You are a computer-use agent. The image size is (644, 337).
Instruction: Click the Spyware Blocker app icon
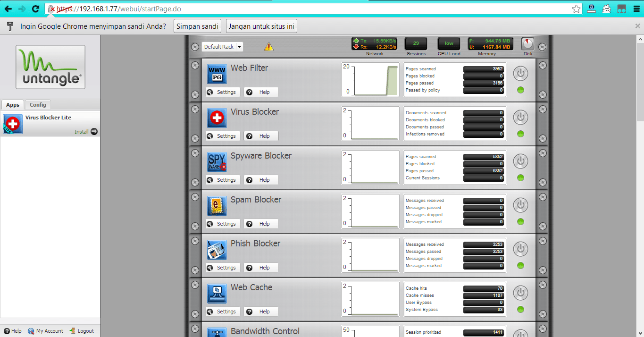pyautogui.click(x=217, y=162)
